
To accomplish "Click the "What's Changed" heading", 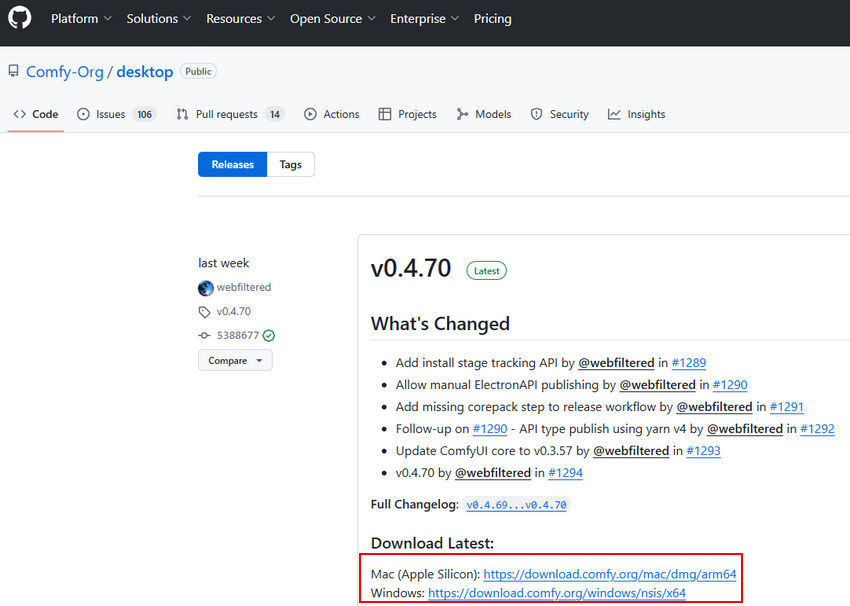I will [x=440, y=324].
